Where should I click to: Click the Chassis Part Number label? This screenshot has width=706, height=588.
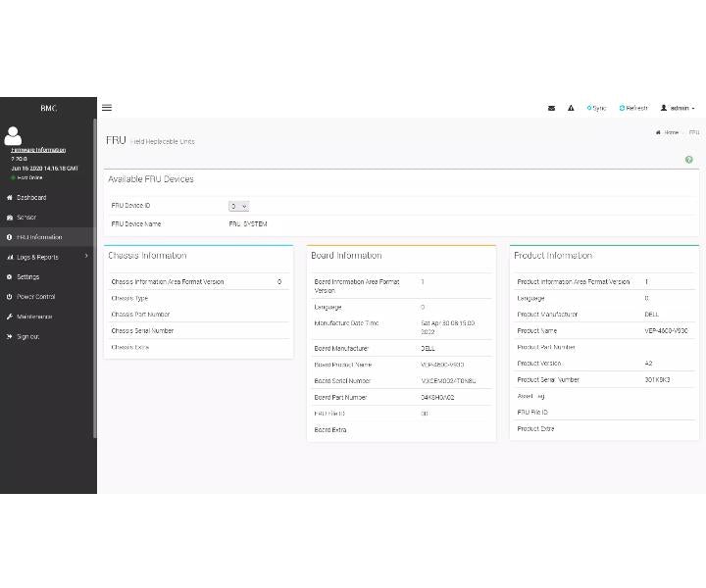coord(140,314)
